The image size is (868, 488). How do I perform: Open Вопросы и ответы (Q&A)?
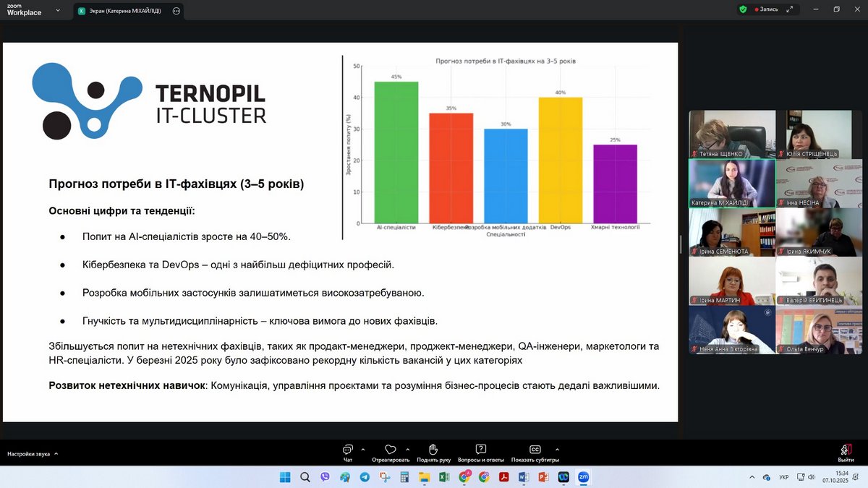481,450
